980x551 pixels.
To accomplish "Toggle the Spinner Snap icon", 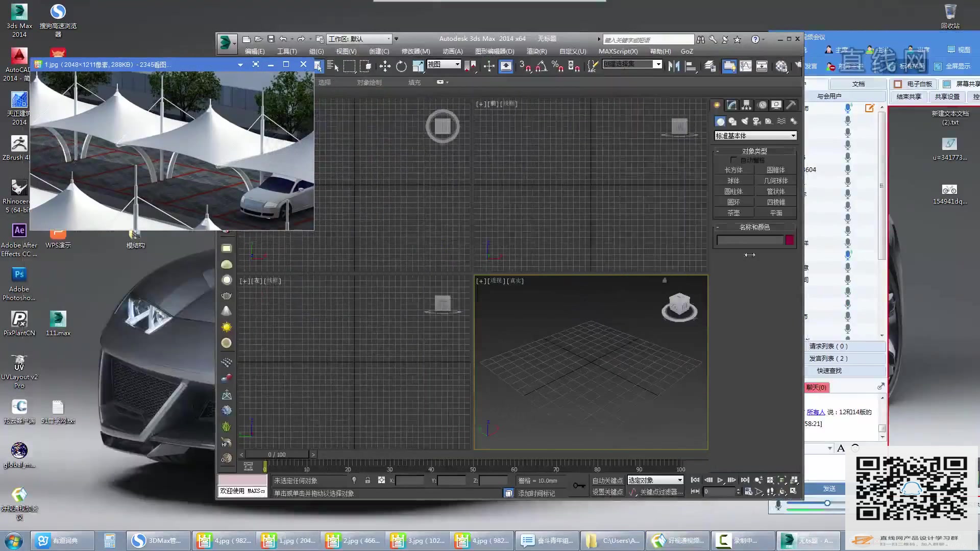I will (x=574, y=66).
